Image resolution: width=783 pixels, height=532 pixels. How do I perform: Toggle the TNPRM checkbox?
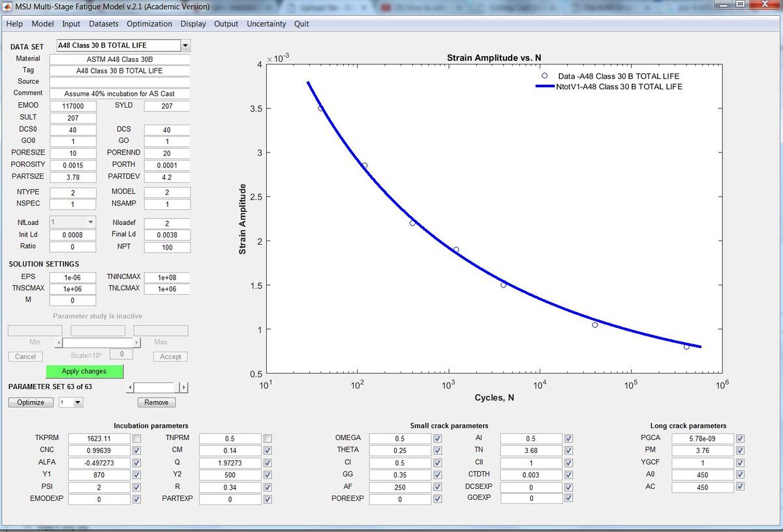(268, 438)
